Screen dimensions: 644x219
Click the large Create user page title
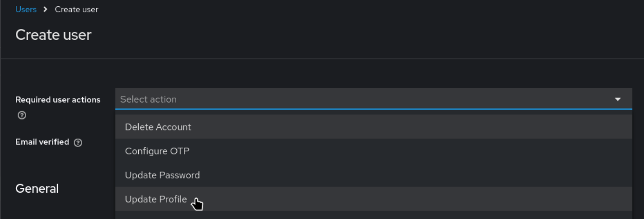click(x=53, y=35)
